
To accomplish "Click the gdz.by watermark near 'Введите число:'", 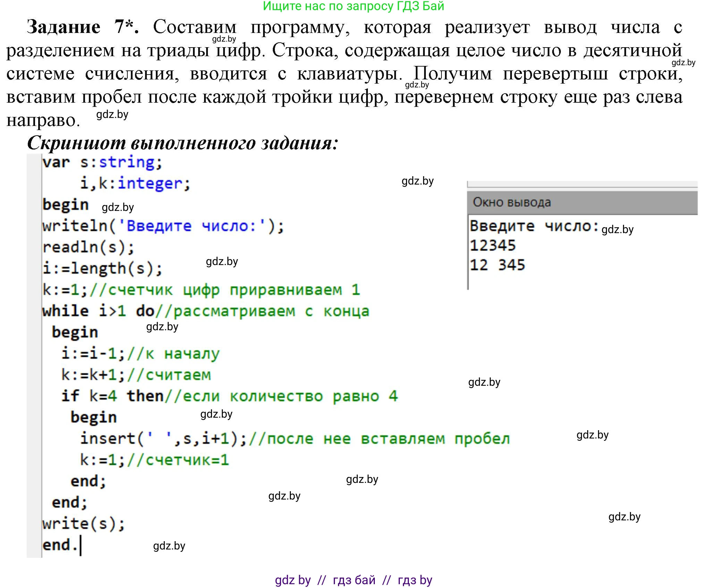I will point(617,229).
